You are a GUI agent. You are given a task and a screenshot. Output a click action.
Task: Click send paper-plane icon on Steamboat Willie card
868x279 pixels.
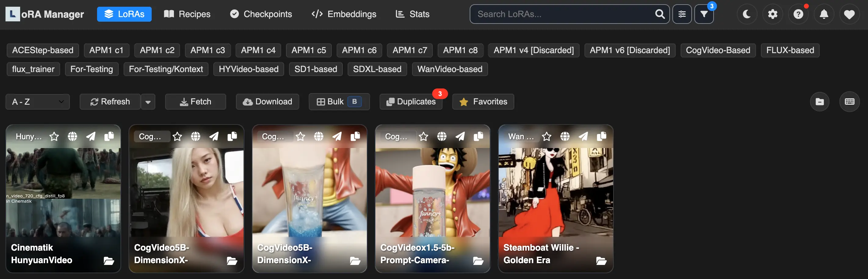583,136
